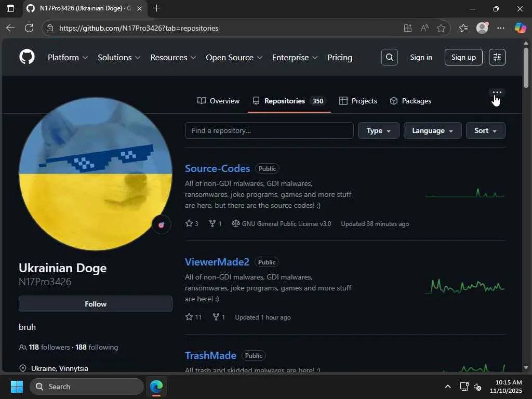This screenshot has width=532, height=399.
Task: Click the Sign in link
Action: 421,57
